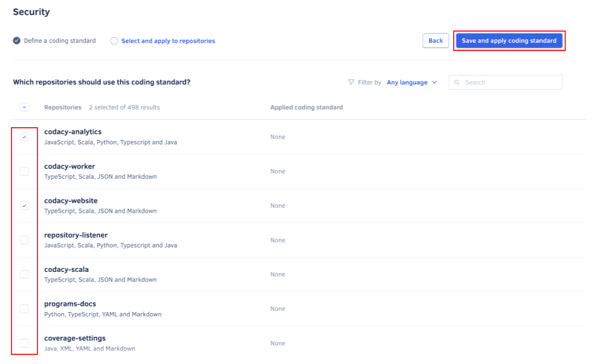Click the checkmark icon on completed first step

[17, 40]
